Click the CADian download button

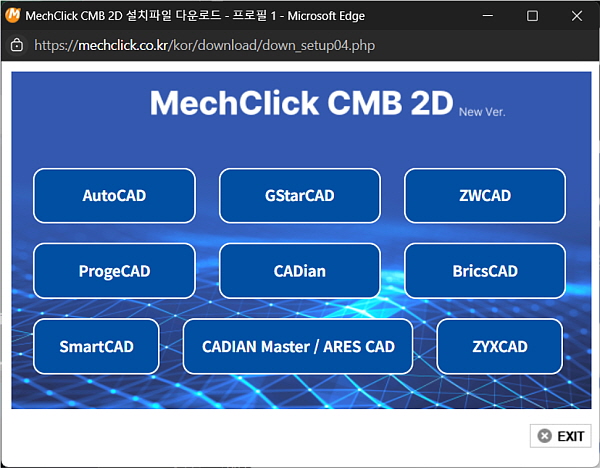tap(300, 271)
